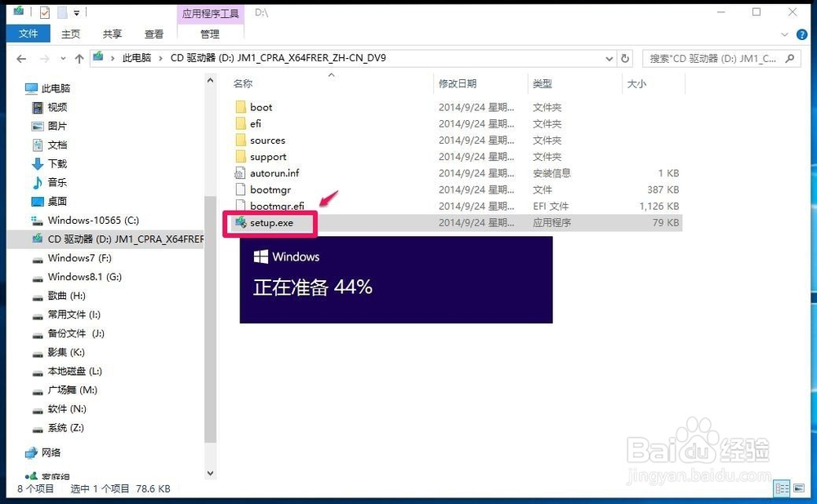Expand the address bar history dropdown
Screen dimensions: 817x504
click(609, 58)
